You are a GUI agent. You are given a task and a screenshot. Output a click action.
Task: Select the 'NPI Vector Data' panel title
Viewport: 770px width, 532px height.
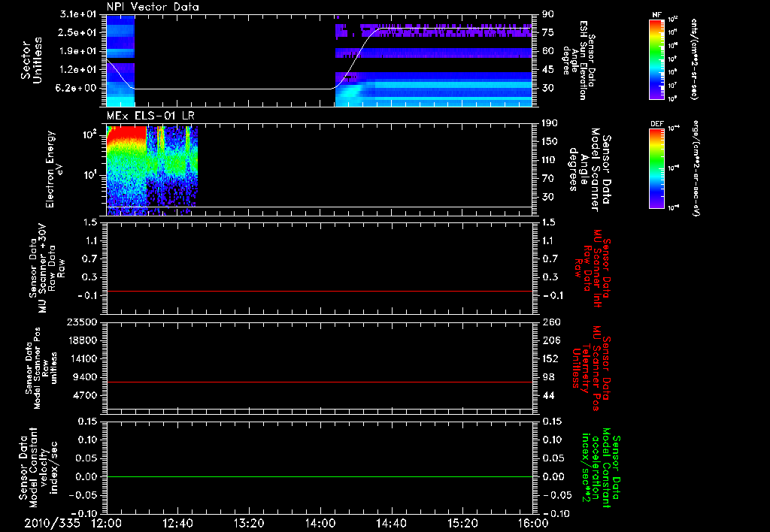click(153, 7)
